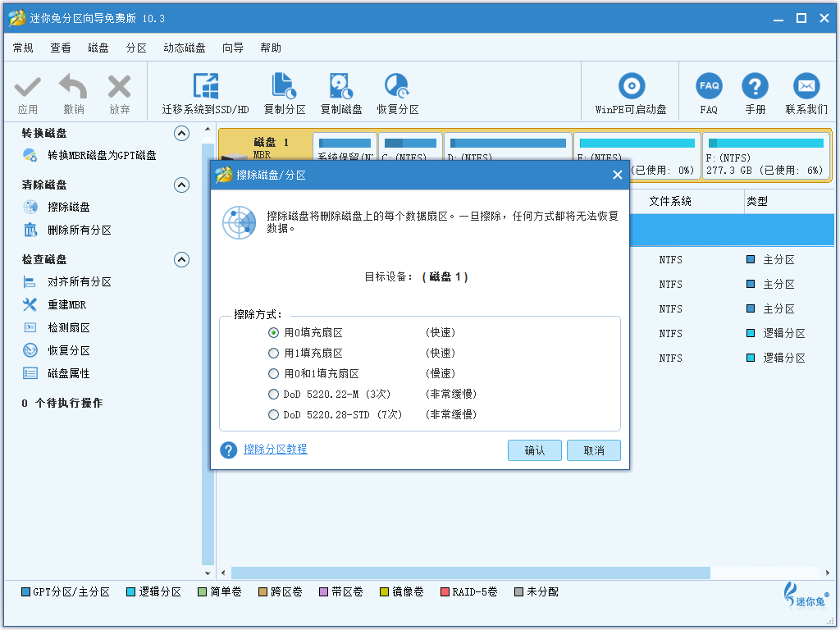Open the View (查看) menu
The image size is (840, 630).
[x=61, y=48]
